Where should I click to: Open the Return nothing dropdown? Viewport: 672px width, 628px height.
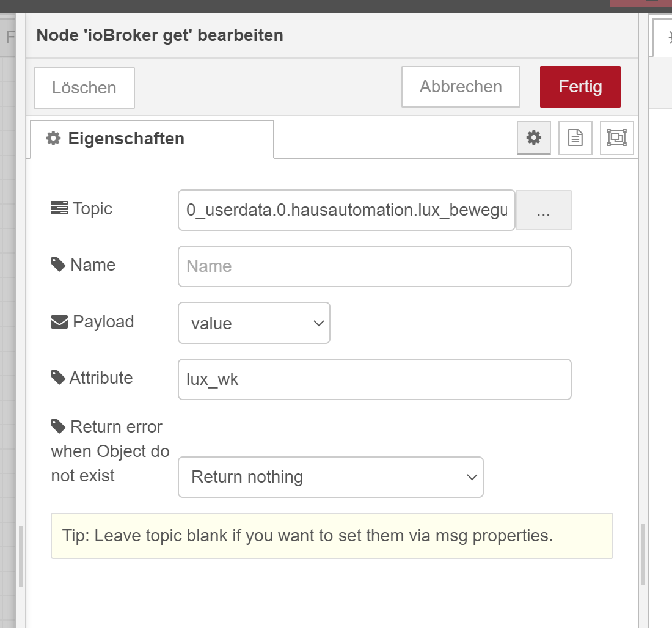[x=331, y=477]
